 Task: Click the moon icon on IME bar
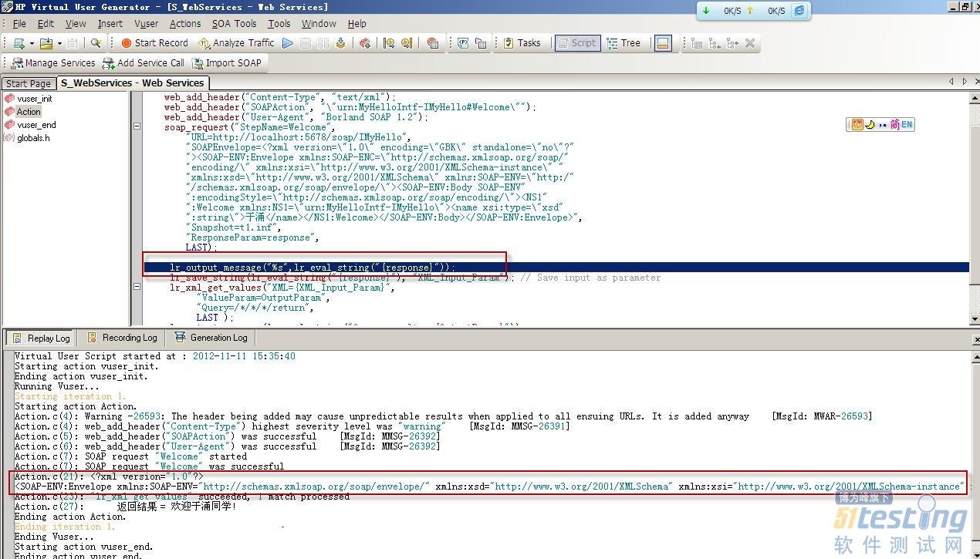coord(870,125)
